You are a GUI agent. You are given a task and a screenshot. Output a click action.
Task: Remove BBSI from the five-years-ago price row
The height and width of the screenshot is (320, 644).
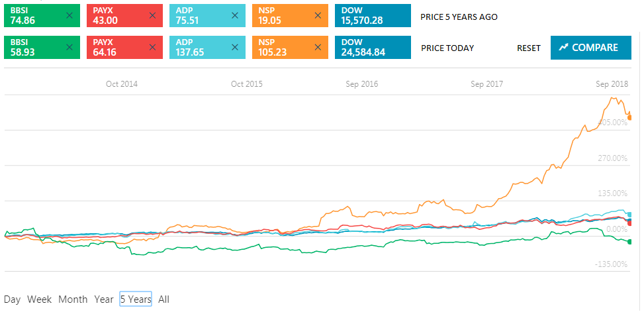click(69, 15)
